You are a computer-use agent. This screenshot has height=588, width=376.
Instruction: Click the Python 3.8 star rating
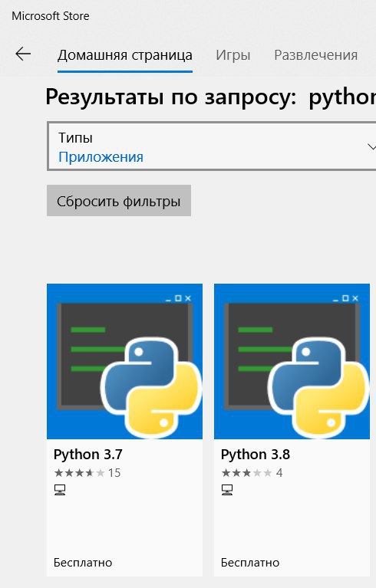(246, 473)
